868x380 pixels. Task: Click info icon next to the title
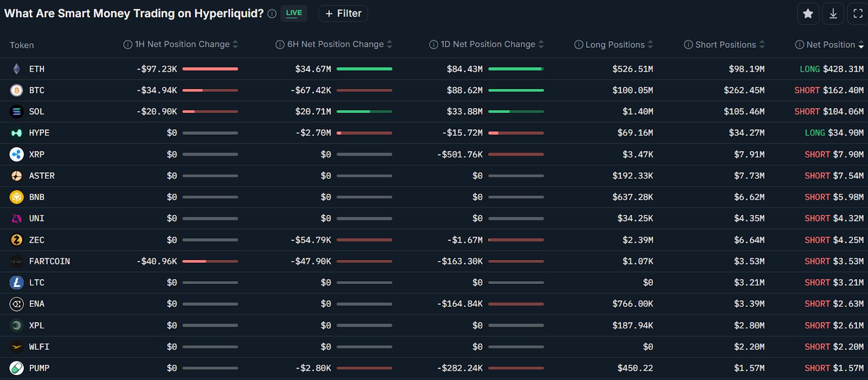coord(272,14)
